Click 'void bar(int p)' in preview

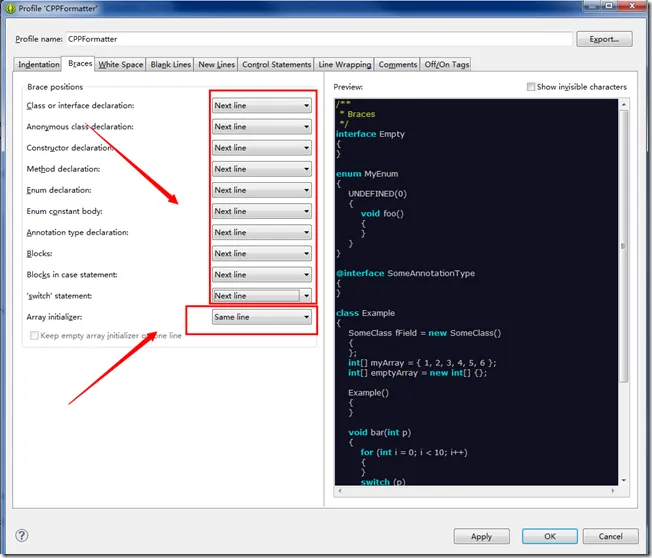coord(380,432)
